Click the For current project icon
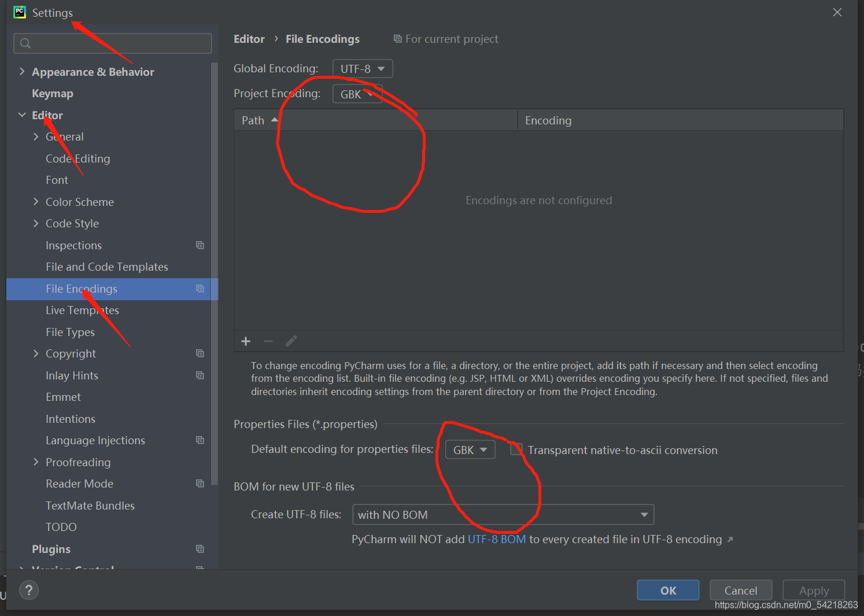 tap(398, 39)
